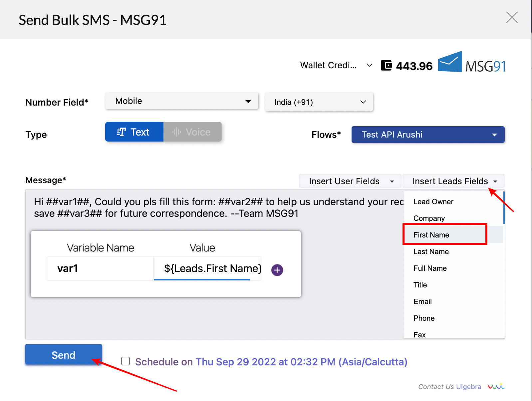
Task: Open the Mobile number field dropdown
Action: 182,101
